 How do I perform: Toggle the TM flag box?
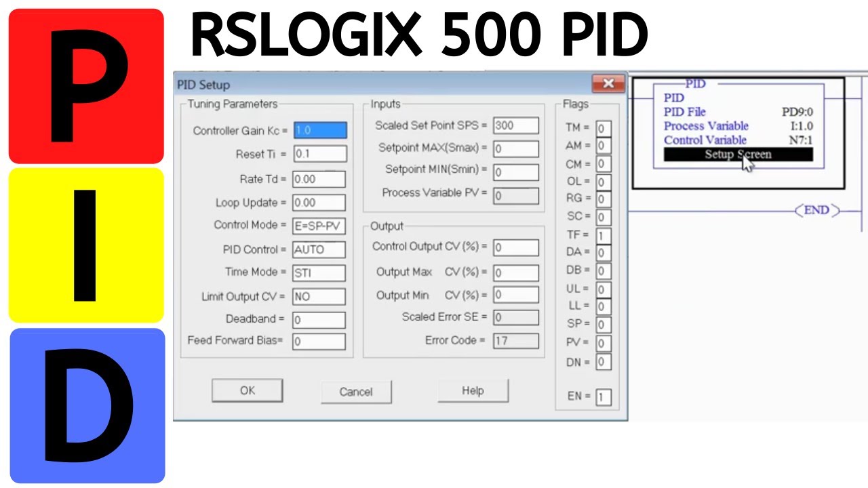(x=604, y=129)
